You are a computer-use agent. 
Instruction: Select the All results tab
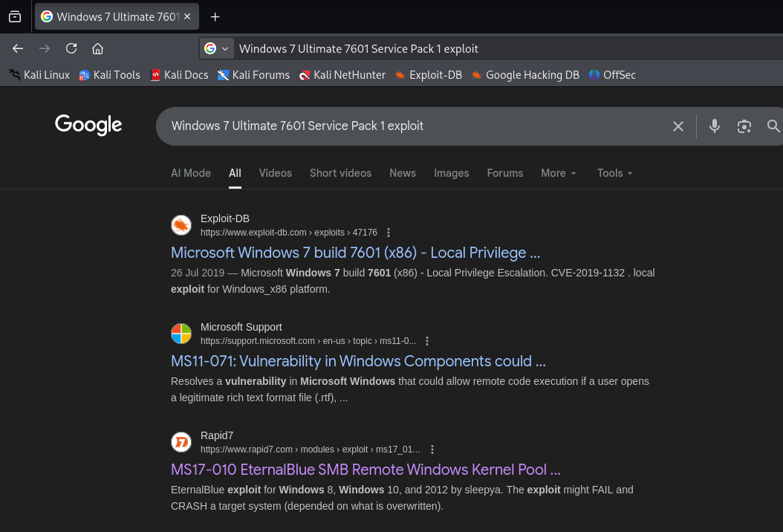[235, 173]
